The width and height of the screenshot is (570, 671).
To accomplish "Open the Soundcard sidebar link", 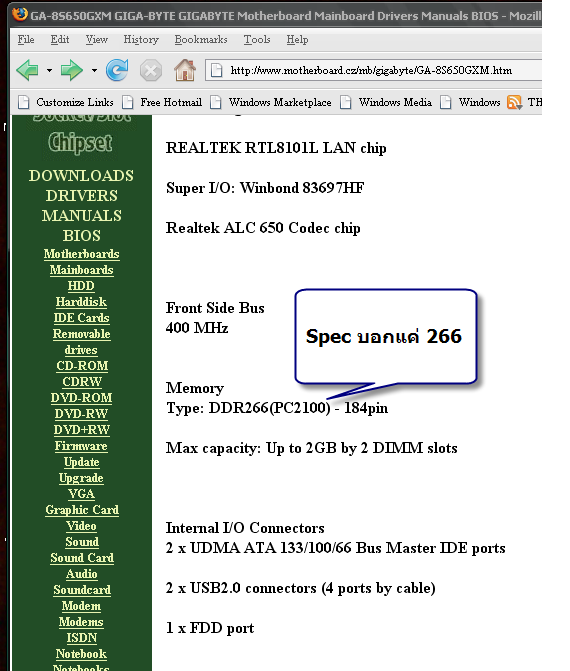I will click(x=82, y=590).
